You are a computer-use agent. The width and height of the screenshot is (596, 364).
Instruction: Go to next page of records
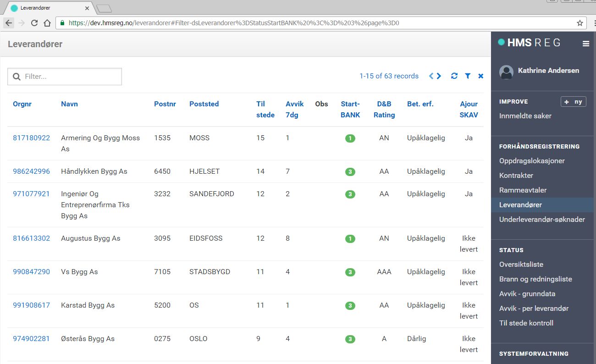pyautogui.click(x=439, y=76)
